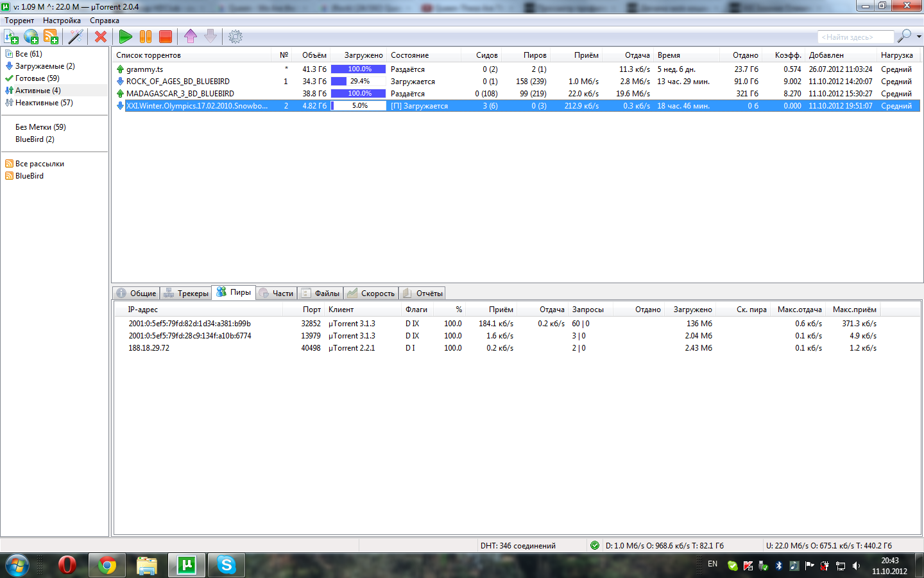Image resolution: width=924 pixels, height=578 pixels.
Task: Open Preferences gear icon in toolbar
Action: (235, 37)
